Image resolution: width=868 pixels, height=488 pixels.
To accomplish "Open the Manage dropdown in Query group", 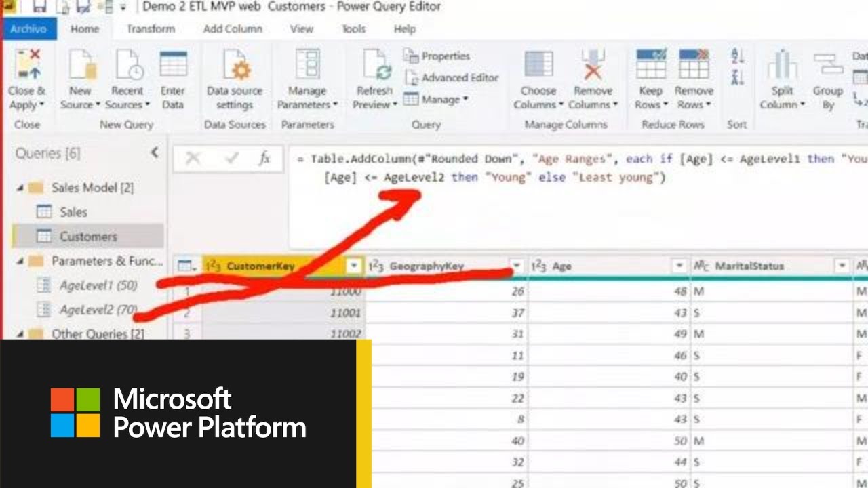I will pos(436,100).
